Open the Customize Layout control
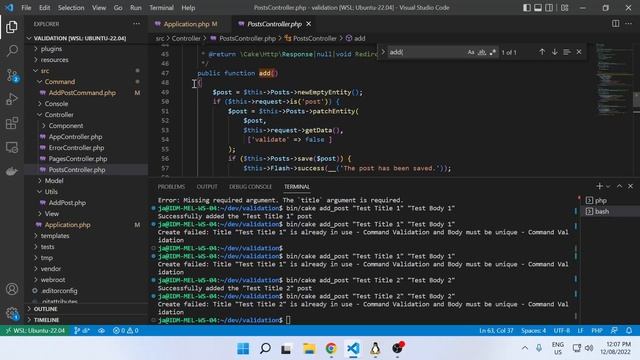The image size is (640, 360). click(x=565, y=8)
